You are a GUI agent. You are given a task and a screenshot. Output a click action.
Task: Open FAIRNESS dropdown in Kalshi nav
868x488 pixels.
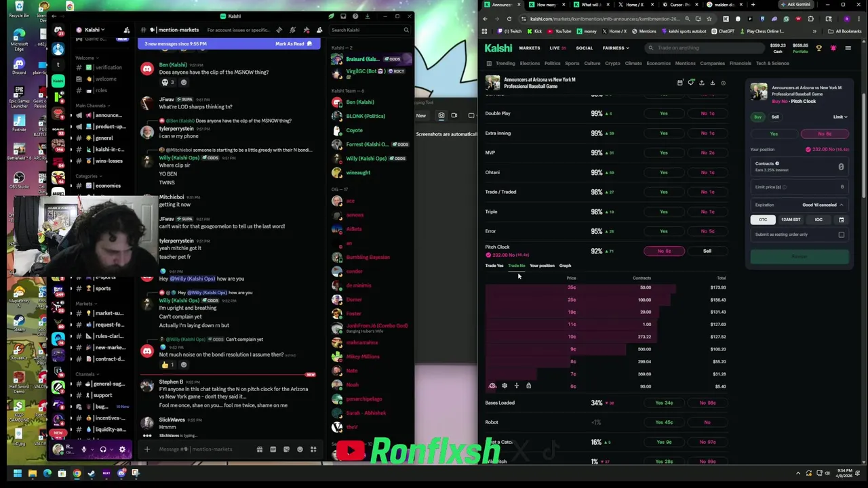tap(615, 48)
